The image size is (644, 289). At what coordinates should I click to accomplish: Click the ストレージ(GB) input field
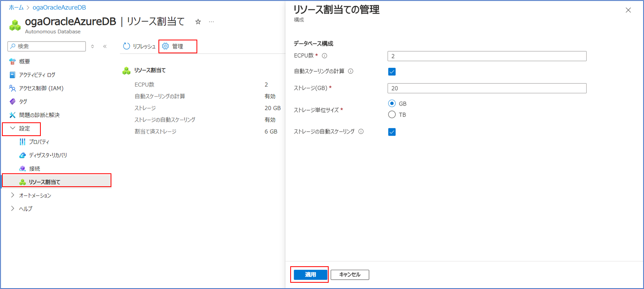[x=487, y=88]
